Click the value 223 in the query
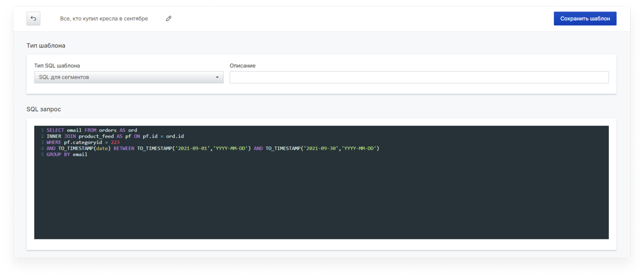This screenshot has width=644, height=278. (x=115, y=142)
